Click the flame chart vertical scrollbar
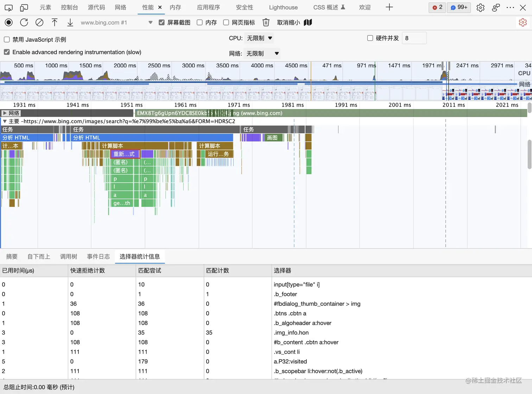532x394 pixels. click(530, 154)
